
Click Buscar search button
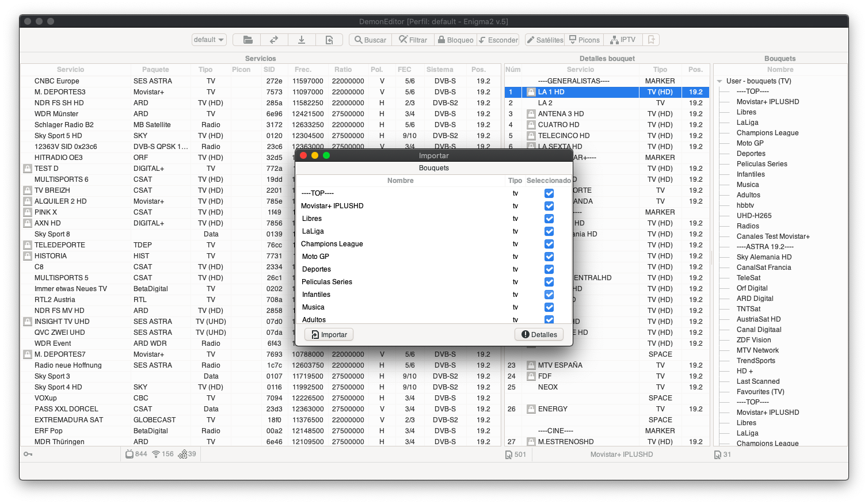370,40
